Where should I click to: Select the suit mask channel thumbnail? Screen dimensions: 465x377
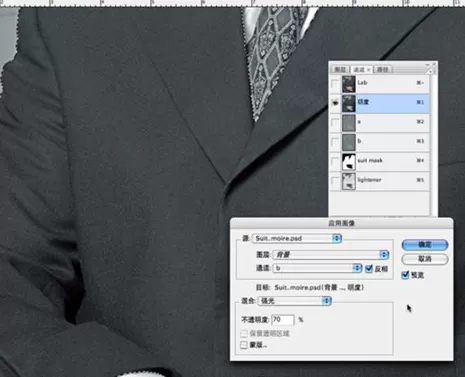click(x=349, y=162)
